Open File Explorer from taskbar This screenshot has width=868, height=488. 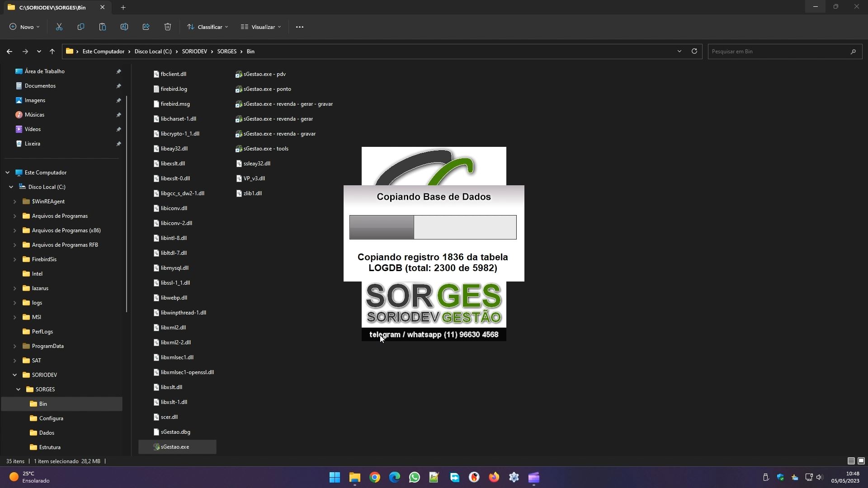(354, 478)
